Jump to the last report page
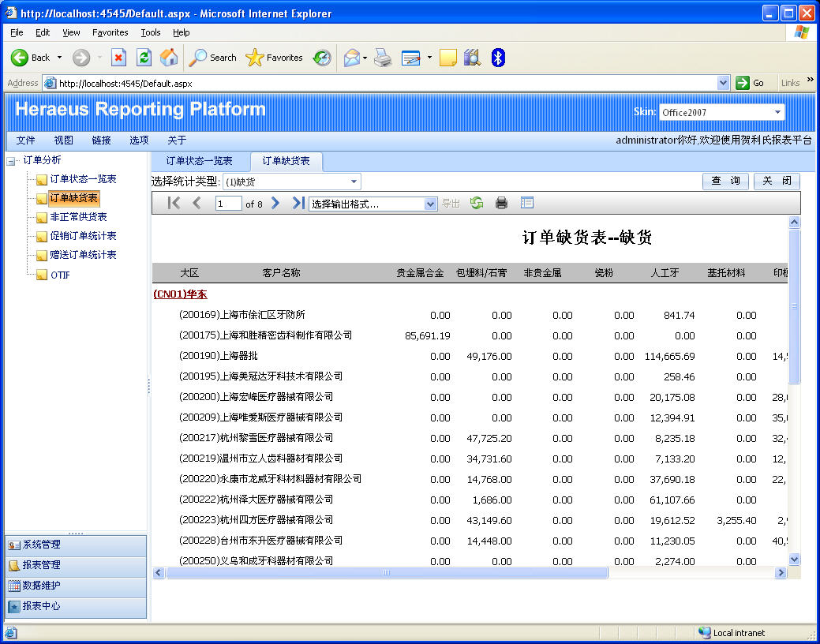 [298, 203]
